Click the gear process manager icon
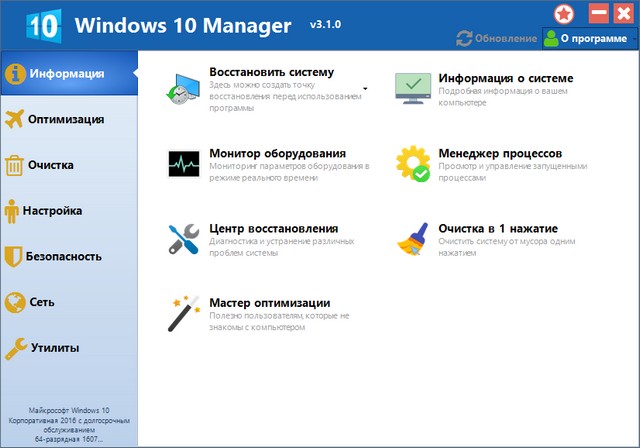The height and width of the screenshot is (448, 640). 413,164
